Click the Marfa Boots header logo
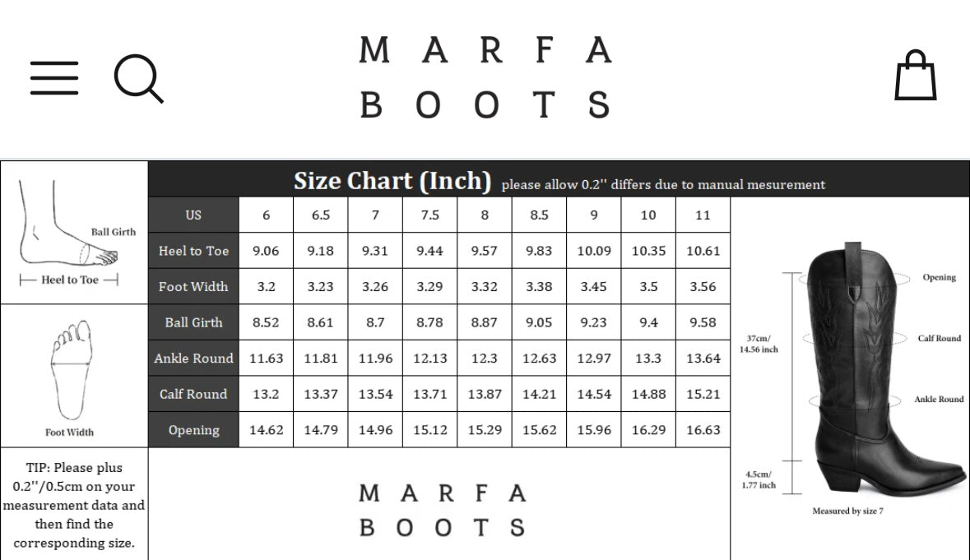Image resolution: width=970 pixels, height=560 pixels. [485, 77]
